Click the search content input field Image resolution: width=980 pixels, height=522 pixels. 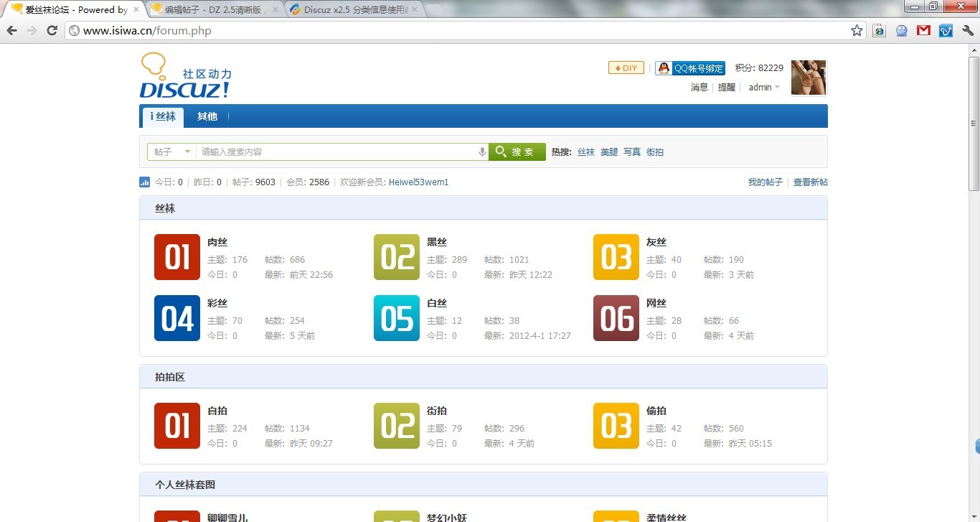pyautogui.click(x=337, y=152)
